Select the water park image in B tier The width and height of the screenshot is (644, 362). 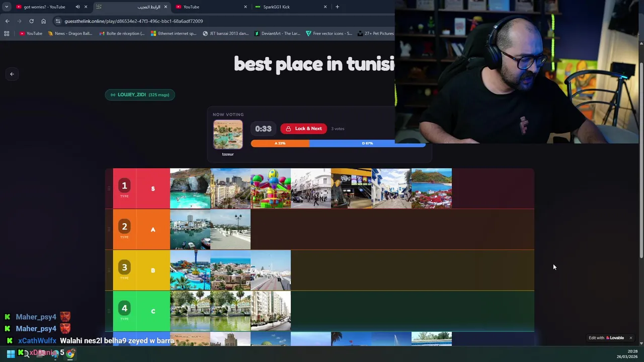point(190,270)
